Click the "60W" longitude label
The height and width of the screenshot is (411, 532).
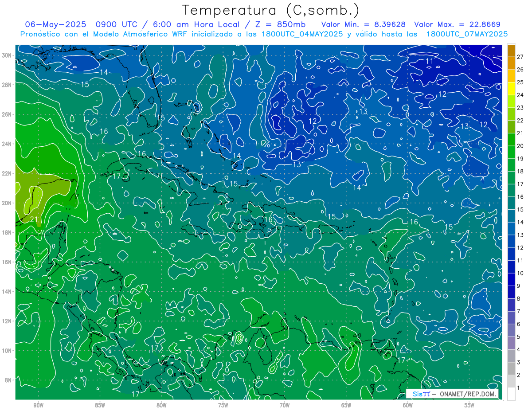[x=408, y=405]
